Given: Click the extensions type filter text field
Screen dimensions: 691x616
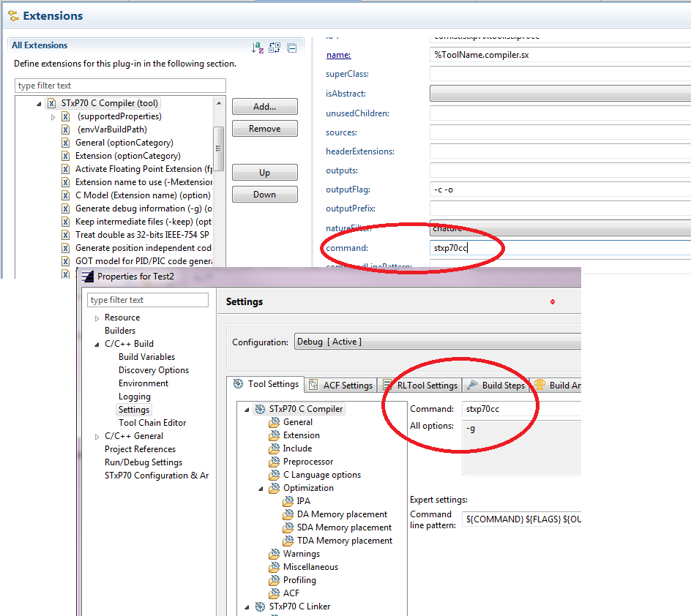Looking at the screenshot, I should tap(119, 86).
